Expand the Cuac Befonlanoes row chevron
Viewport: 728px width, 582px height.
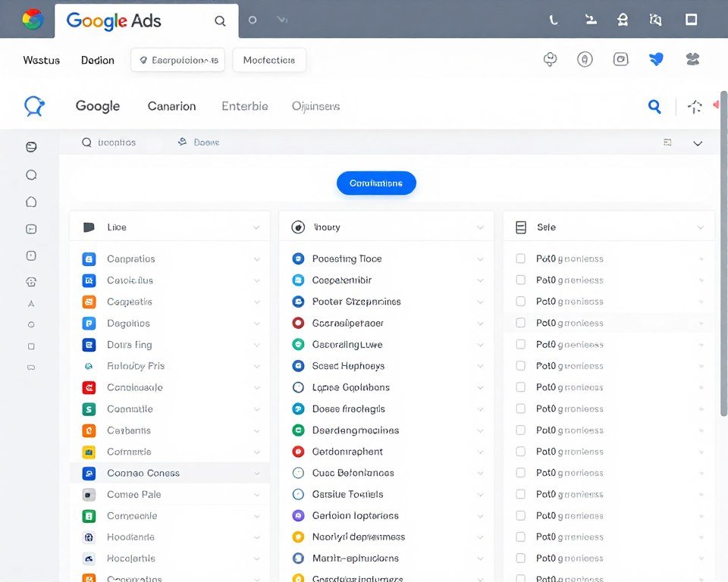(x=481, y=473)
